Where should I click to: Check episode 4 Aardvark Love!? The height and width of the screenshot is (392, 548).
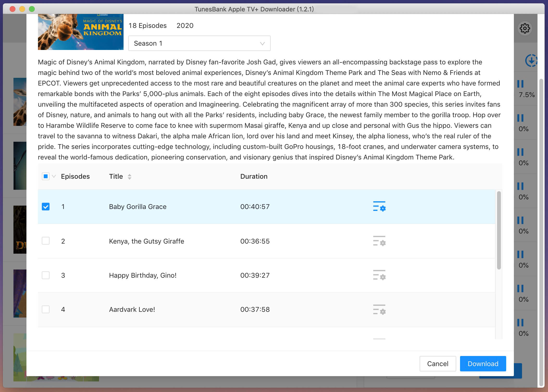click(x=46, y=309)
